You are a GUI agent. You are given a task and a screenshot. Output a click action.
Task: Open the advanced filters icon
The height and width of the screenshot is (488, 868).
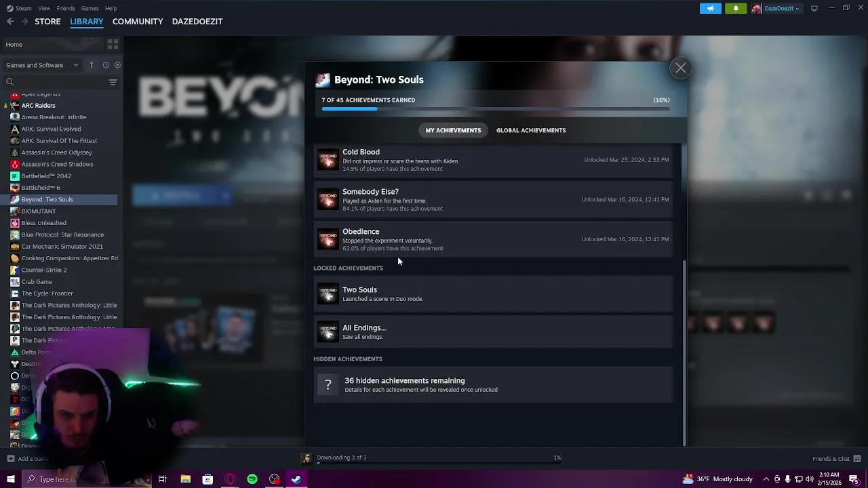[113, 82]
